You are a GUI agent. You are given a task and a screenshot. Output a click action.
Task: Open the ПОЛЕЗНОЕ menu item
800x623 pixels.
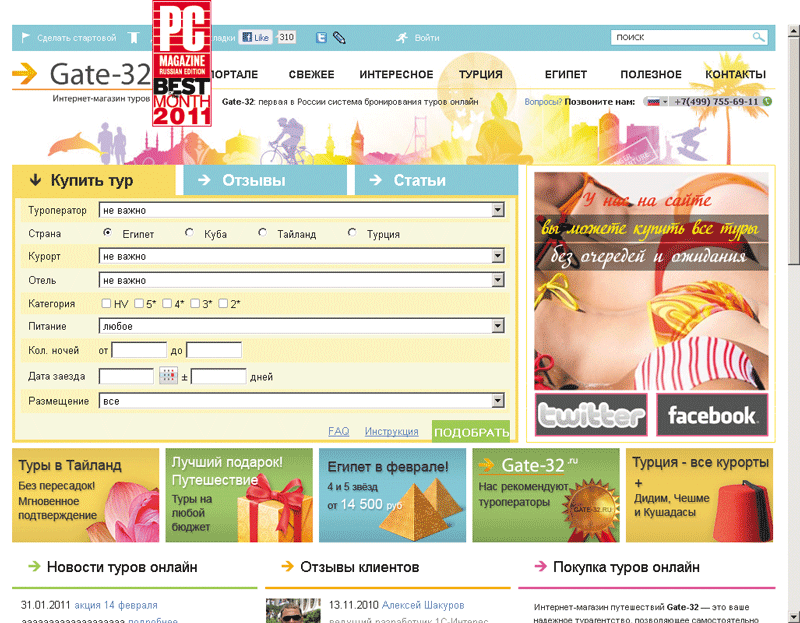[x=651, y=74]
